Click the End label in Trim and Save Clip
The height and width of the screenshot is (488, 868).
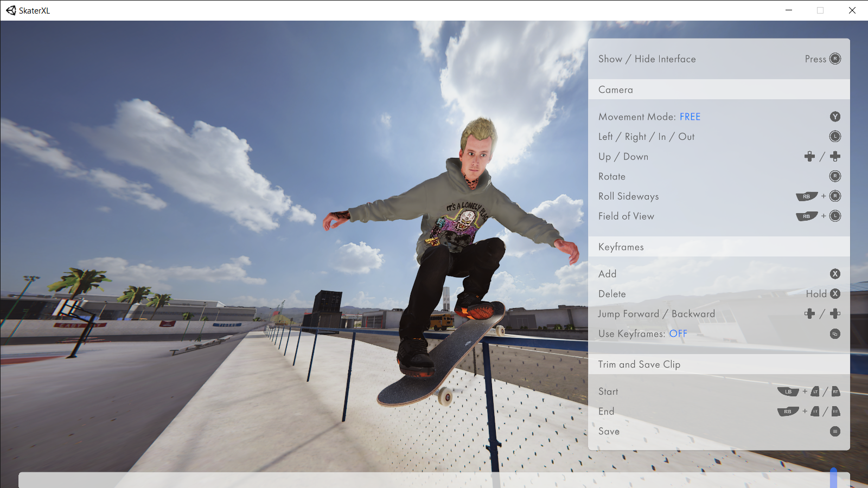pyautogui.click(x=607, y=412)
